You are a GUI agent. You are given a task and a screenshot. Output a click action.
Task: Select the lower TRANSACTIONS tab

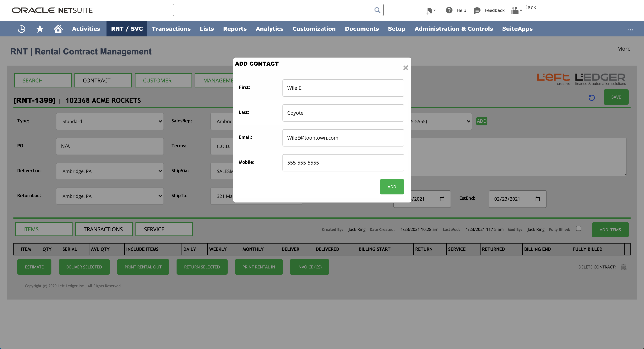104,229
